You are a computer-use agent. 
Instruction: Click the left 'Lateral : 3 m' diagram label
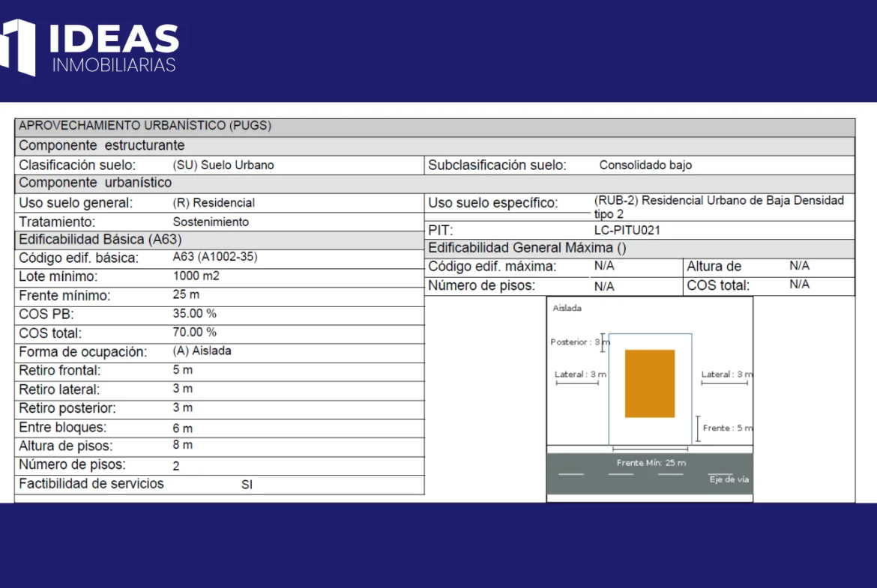point(580,375)
